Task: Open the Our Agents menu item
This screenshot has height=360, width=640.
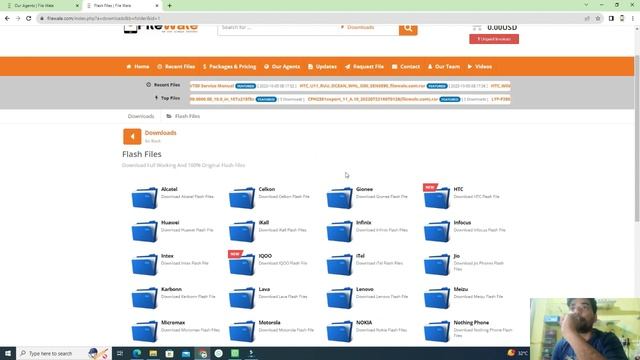Action: (x=282, y=67)
